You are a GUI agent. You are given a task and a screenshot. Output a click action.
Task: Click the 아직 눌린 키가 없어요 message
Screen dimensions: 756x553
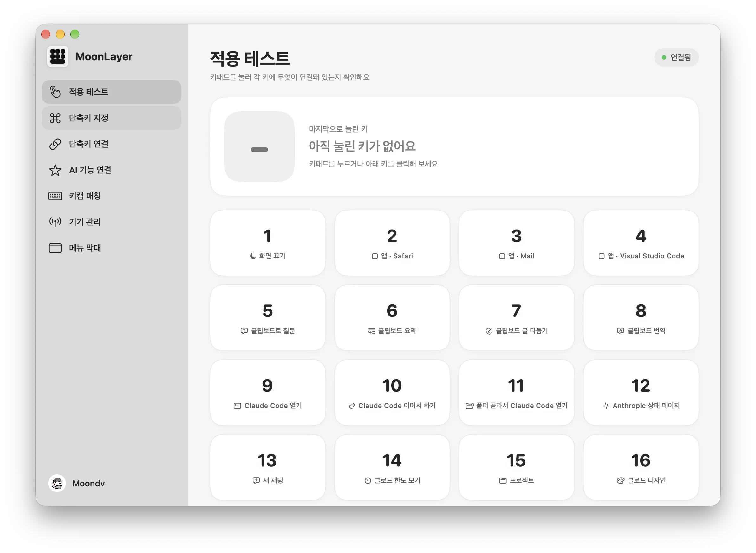362,146
